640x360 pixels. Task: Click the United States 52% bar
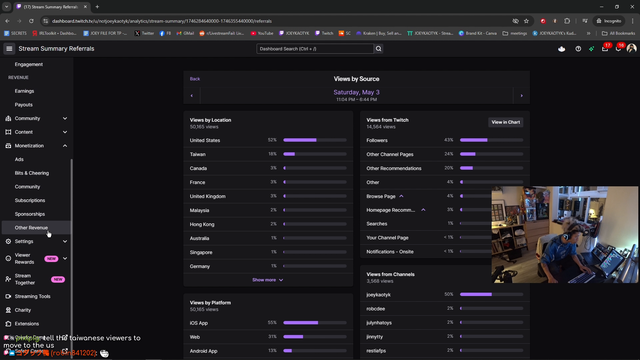pos(315,140)
